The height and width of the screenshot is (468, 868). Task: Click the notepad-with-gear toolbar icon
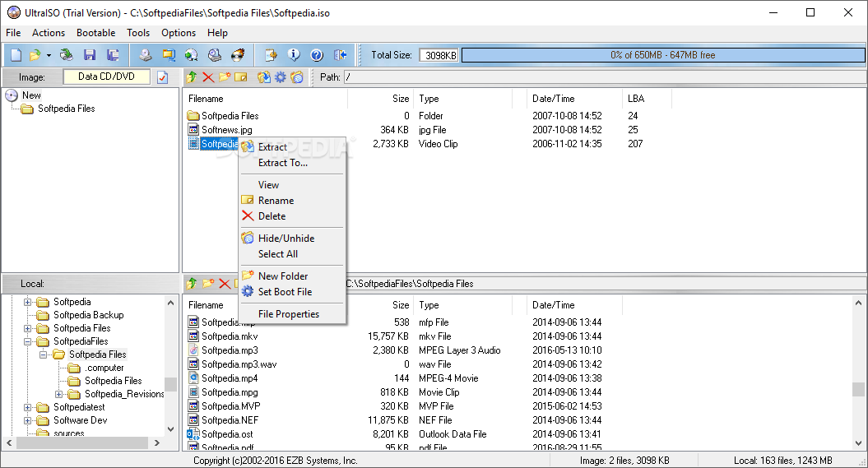271,55
